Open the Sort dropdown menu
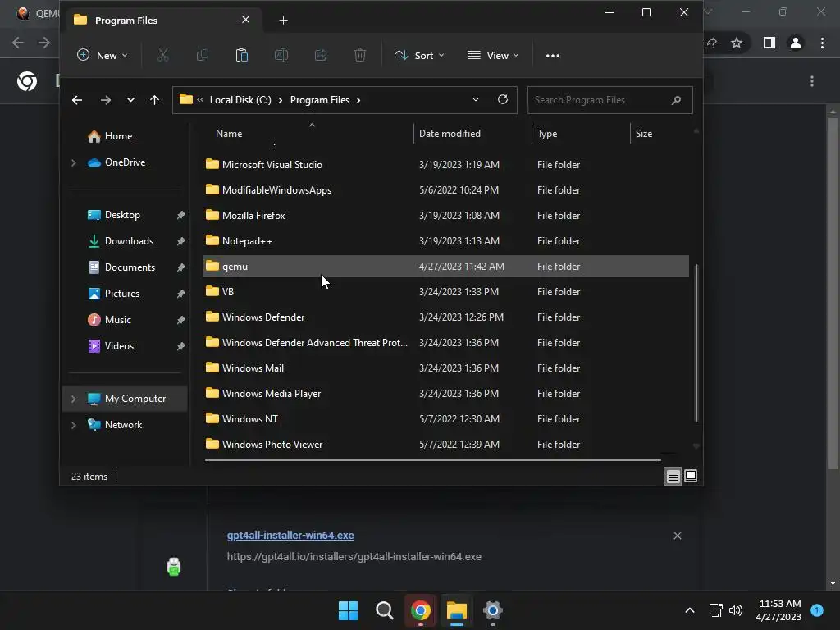 click(419, 55)
